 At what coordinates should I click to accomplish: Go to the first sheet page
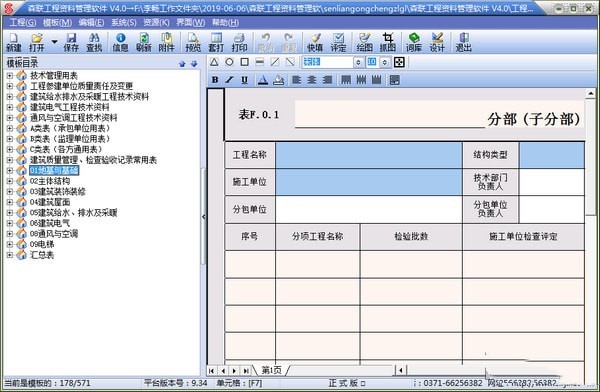tap(212, 371)
